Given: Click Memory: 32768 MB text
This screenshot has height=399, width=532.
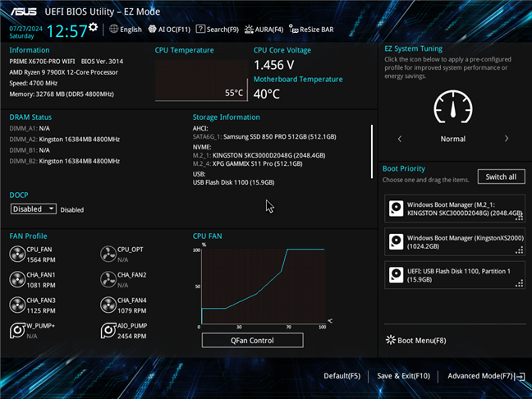Looking at the screenshot, I should 62,94.
